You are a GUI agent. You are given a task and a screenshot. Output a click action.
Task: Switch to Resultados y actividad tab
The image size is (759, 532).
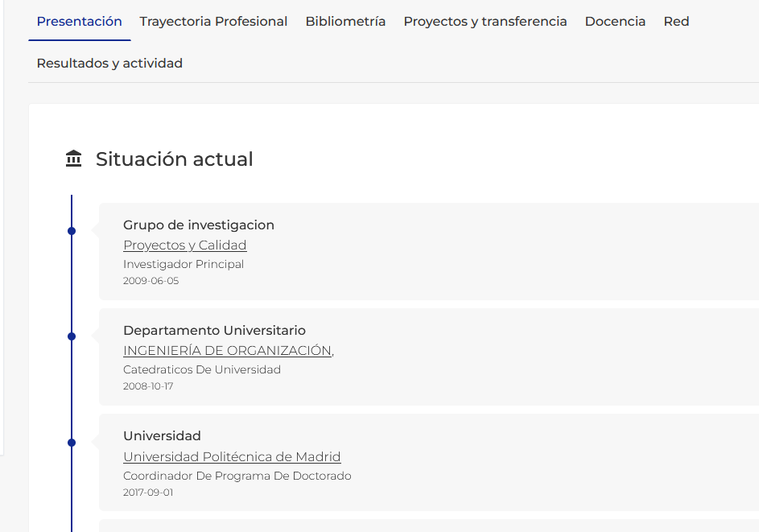tap(109, 64)
